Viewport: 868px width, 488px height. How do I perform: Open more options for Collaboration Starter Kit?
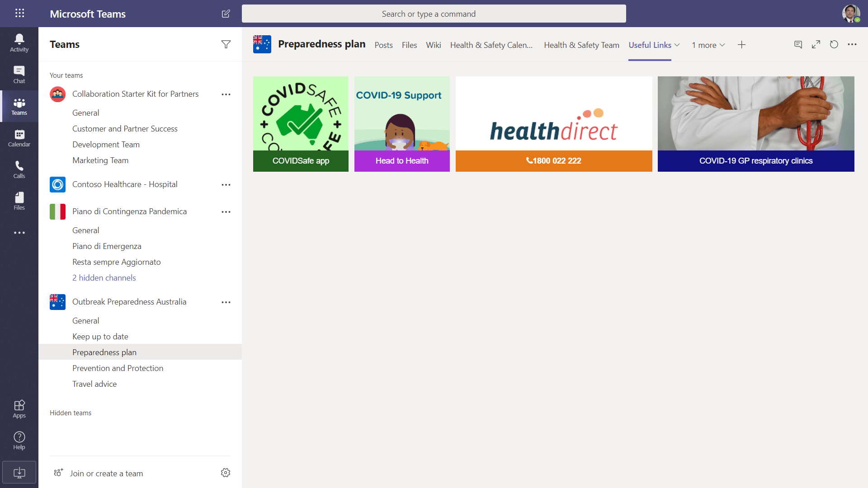[226, 94]
